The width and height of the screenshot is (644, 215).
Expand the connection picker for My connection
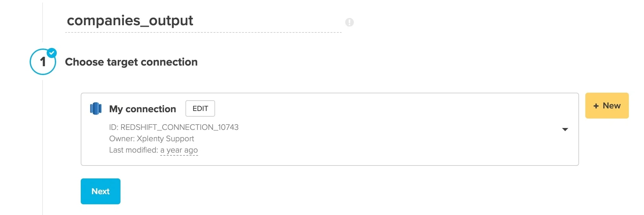[565, 129]
